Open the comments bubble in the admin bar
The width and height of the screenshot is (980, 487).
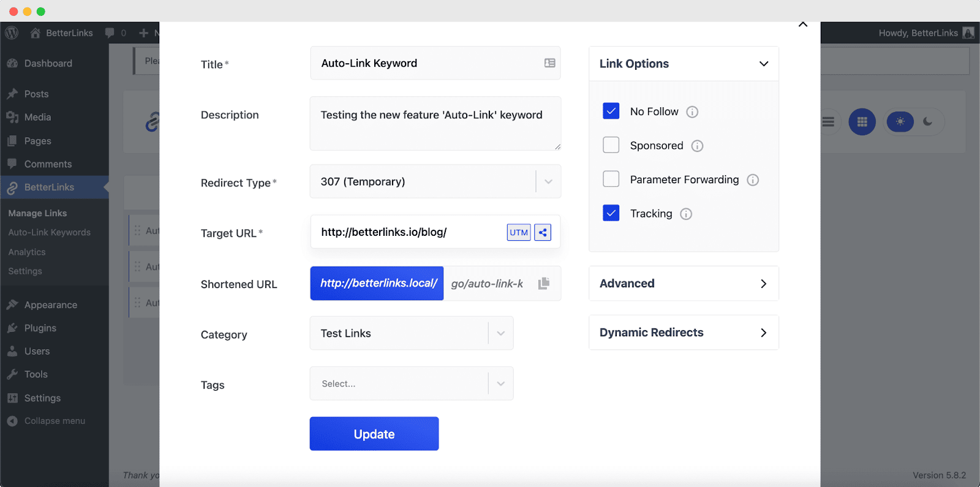click(110, 33)
